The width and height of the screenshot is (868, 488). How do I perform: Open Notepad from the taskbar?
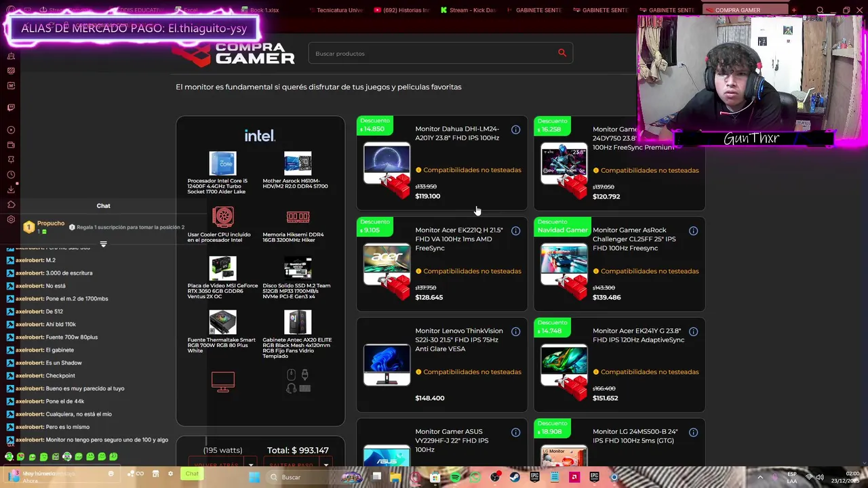[555, 477]
